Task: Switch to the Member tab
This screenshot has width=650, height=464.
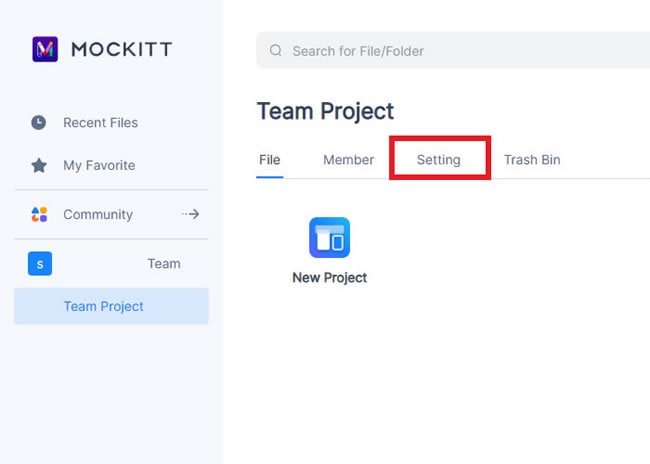Action: tap(348, 160)
